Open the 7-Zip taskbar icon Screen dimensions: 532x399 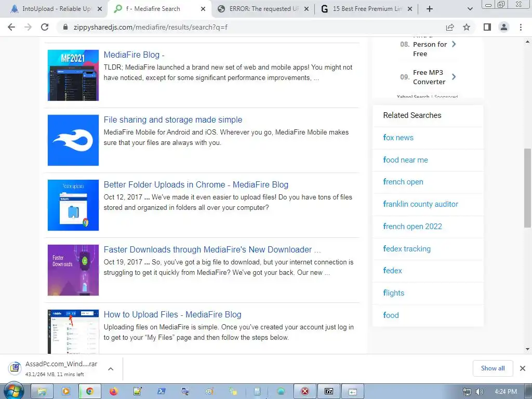(329, 392)
